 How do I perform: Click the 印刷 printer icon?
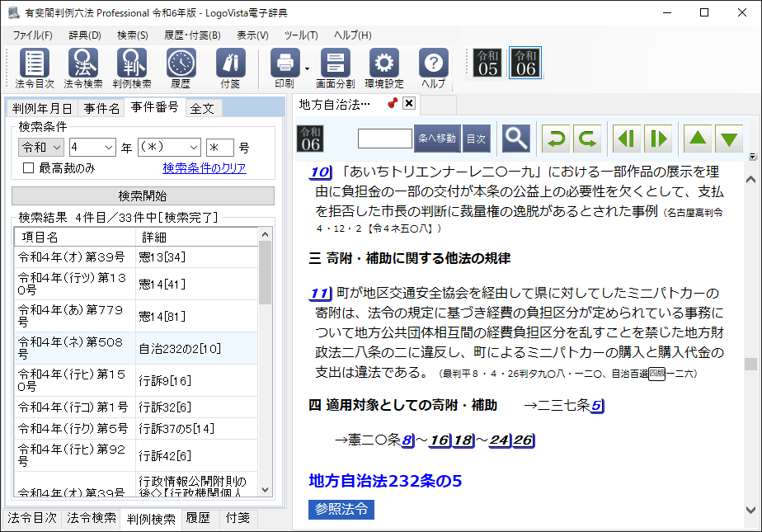coord(285,64)
